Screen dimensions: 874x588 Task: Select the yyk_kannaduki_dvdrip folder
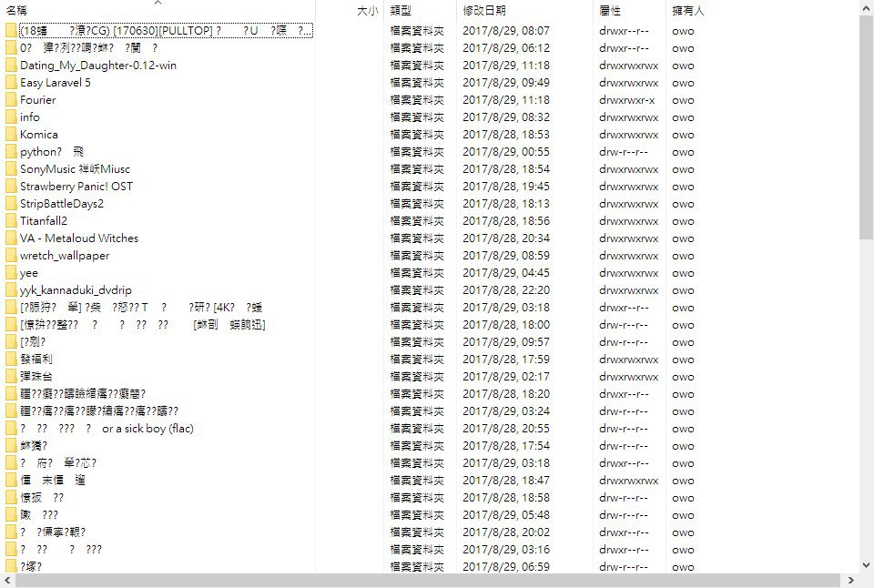pos(76,289)
